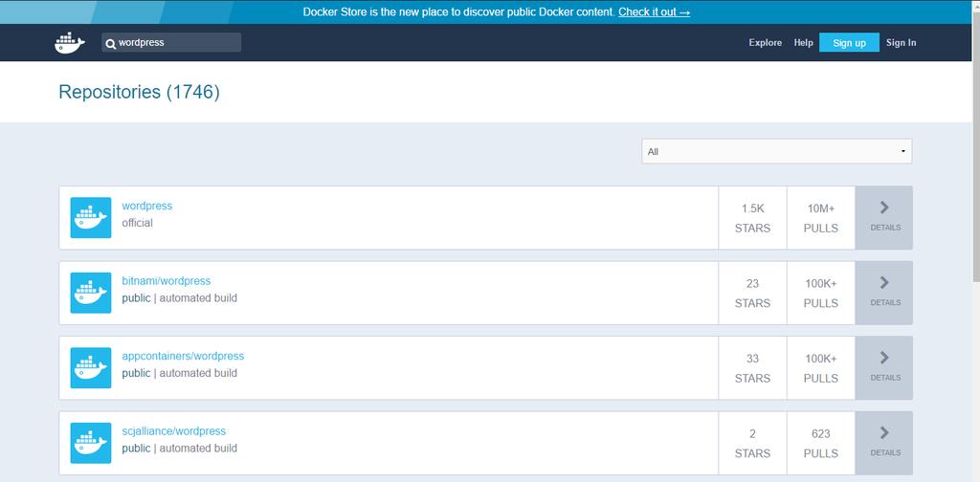Open the bitnami/wordpress repository link
Image resolution: width=980 pixels, height=482 pixels.
[x=167, y=281]
